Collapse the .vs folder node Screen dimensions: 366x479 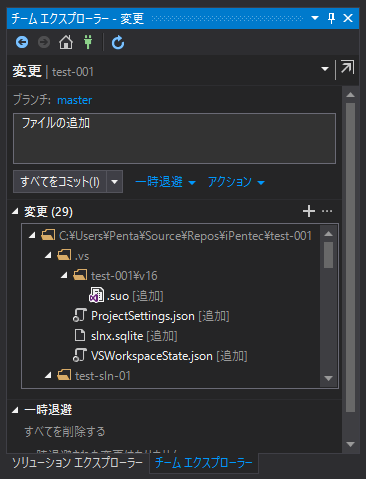48,256
